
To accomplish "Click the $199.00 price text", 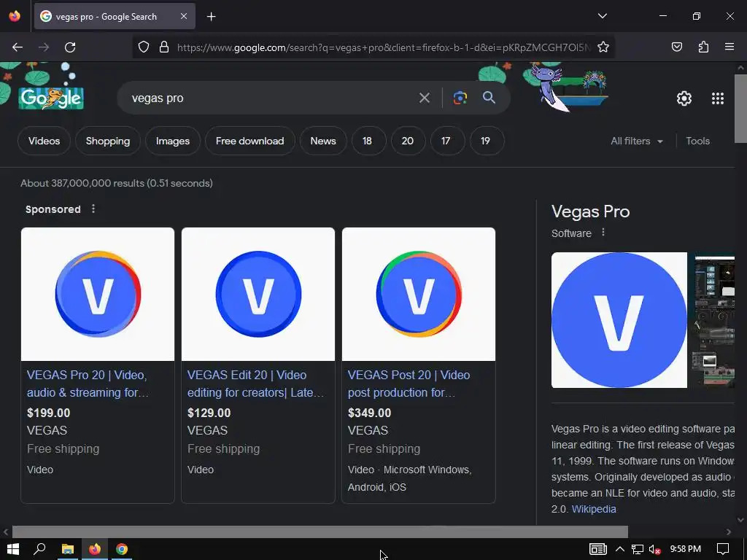I will point(49,413).
